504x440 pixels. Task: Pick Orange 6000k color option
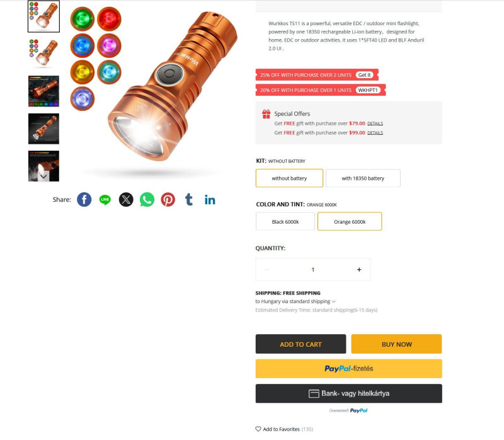pos(350,221)
